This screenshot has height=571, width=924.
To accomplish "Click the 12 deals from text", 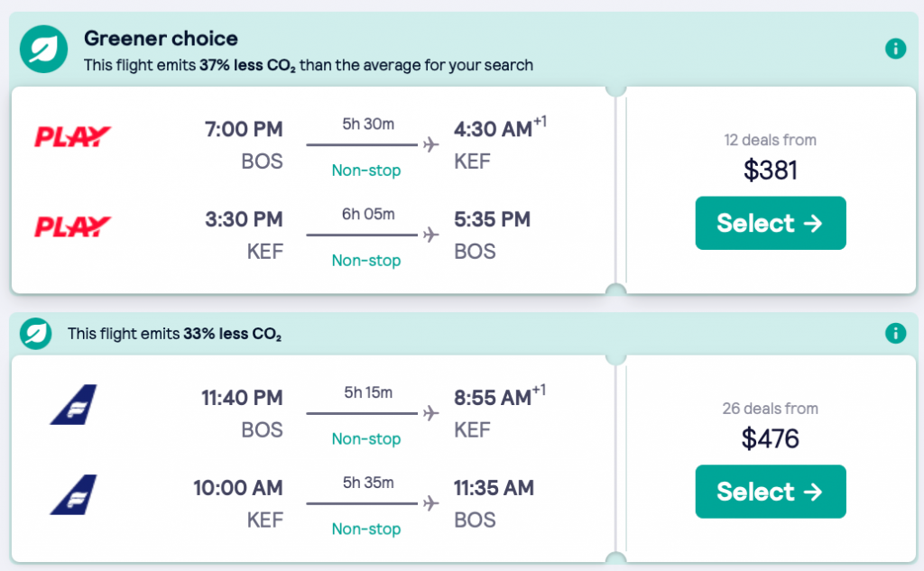I will (770, 140).
